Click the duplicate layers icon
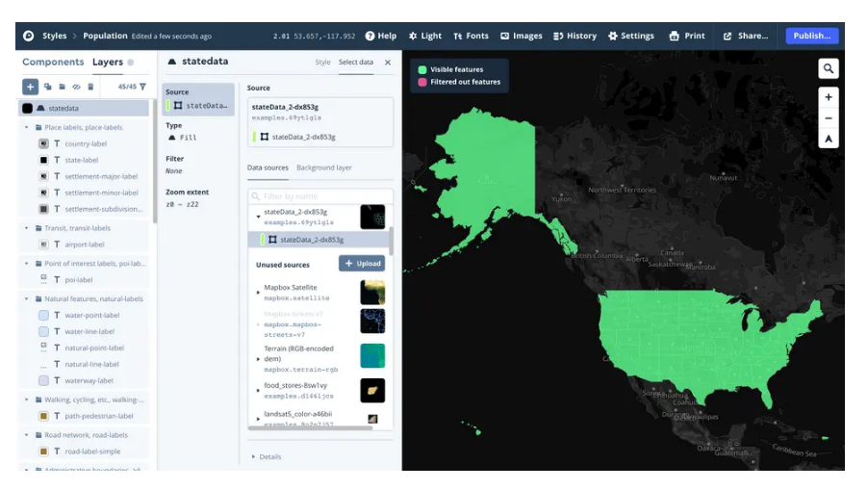Viewport: 868px width, 490px height. (47, 87)
